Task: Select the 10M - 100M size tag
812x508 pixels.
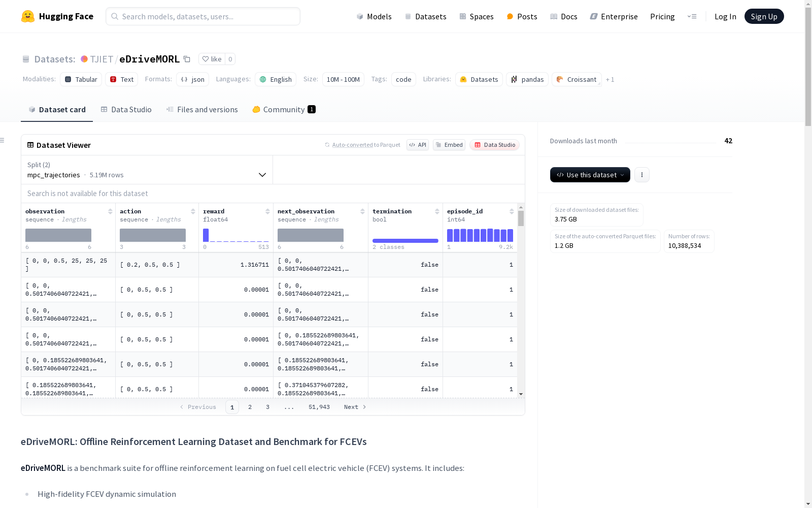Action: (343, 79)
